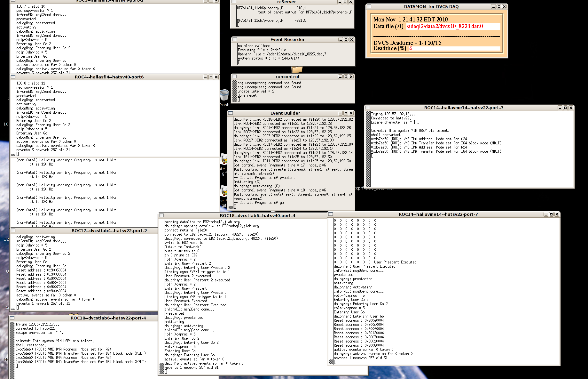Image resolution: width=588 pixels, height=379 pixels.
Task: Click the data file path /adaql2/data2/dvcs10_8223.dat.0
Action: click(444, 26)
